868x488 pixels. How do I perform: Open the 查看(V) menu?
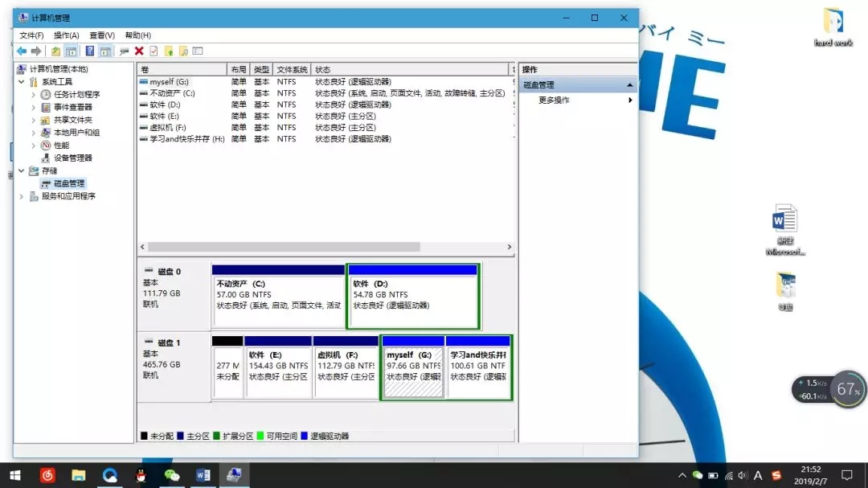pyautogui.click(x=102, y=35)
